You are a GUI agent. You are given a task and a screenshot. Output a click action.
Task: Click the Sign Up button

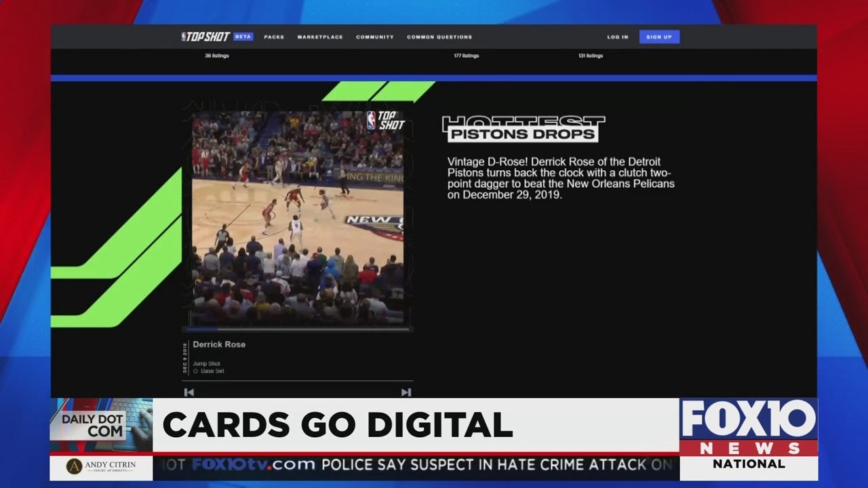point(659,37)
